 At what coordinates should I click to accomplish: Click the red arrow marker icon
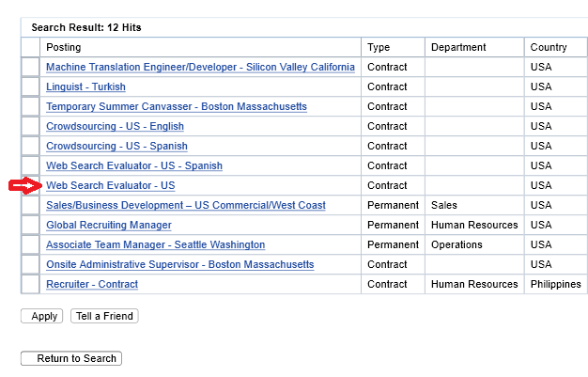point(25,186)
